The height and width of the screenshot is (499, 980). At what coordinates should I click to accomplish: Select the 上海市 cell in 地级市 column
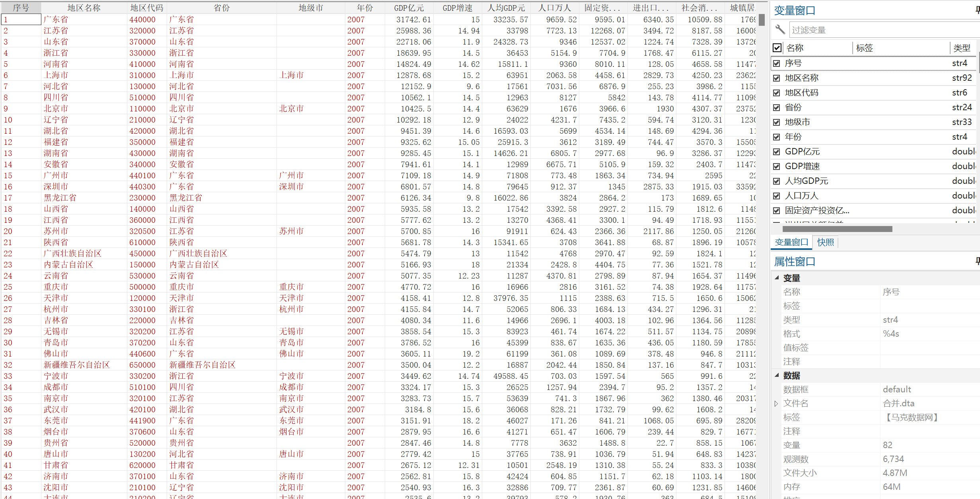click(x=291, y=75)
